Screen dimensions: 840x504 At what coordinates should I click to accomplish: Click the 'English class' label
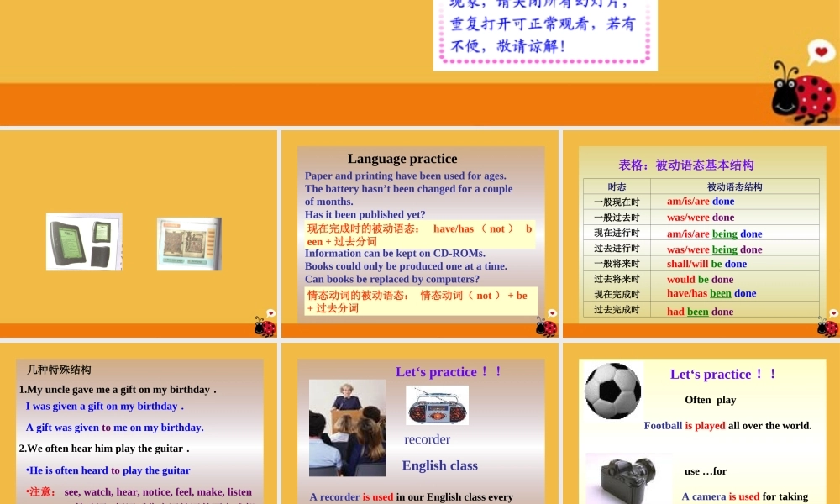[440, 465]
